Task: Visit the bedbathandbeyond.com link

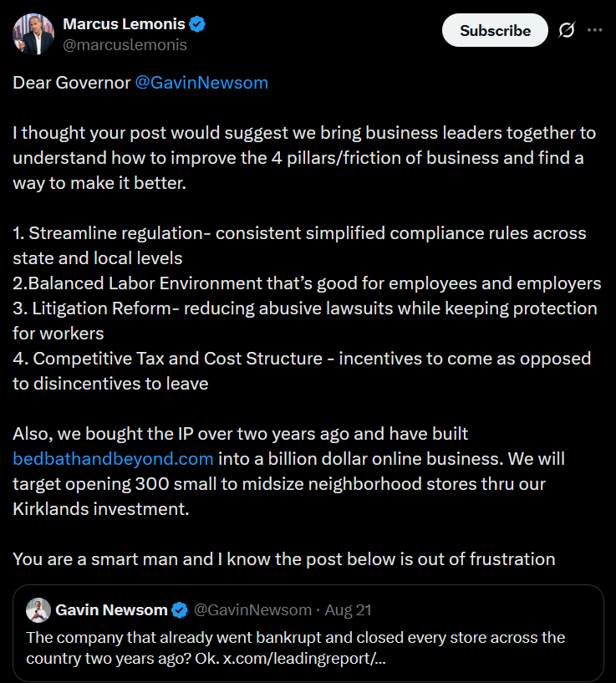Action: click(113, 458)
